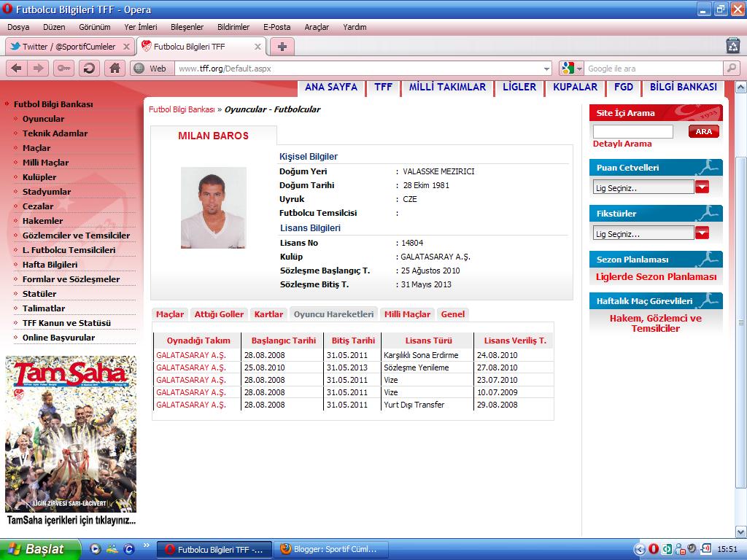Open a new tab with plus button
The image size is (747, 560).
(282, 47)
